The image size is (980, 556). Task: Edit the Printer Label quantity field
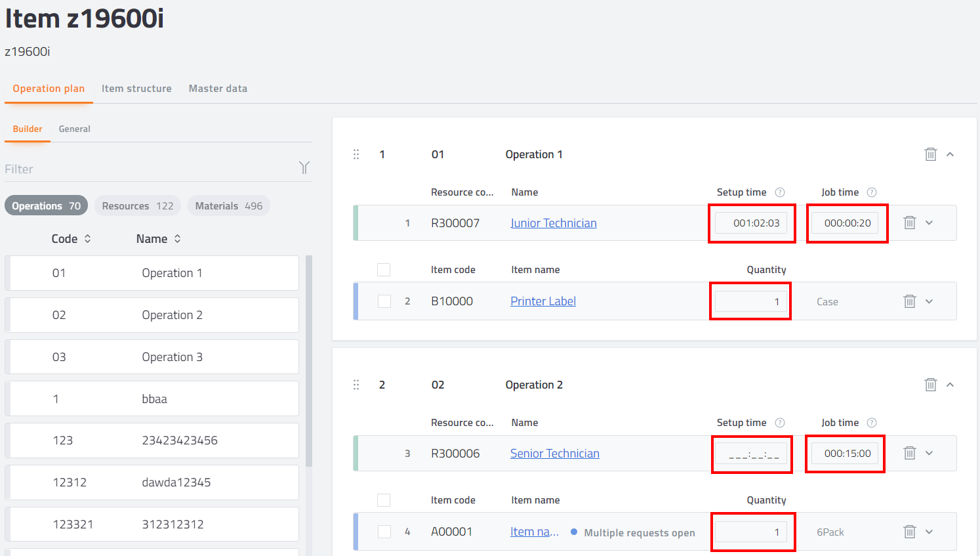click(751, 301)
